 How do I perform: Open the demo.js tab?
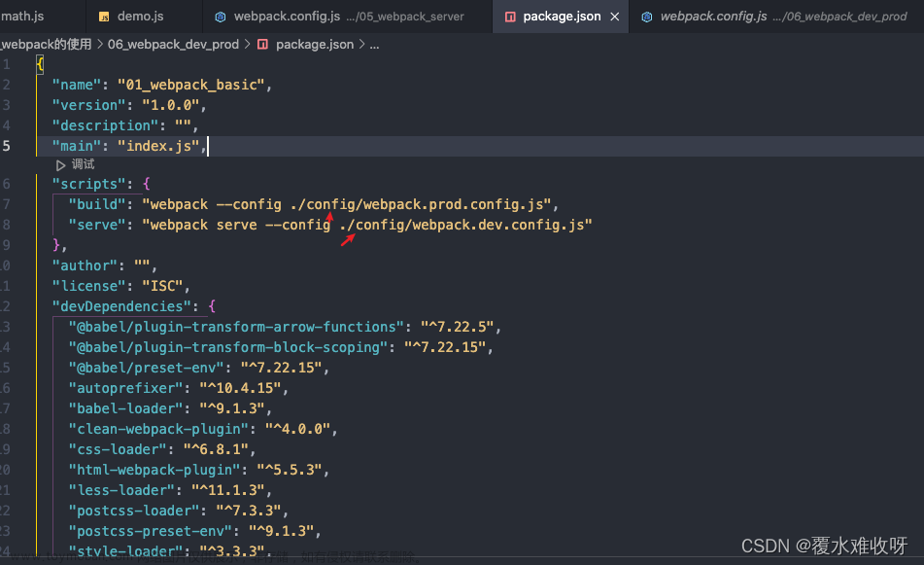click(140, 16)
